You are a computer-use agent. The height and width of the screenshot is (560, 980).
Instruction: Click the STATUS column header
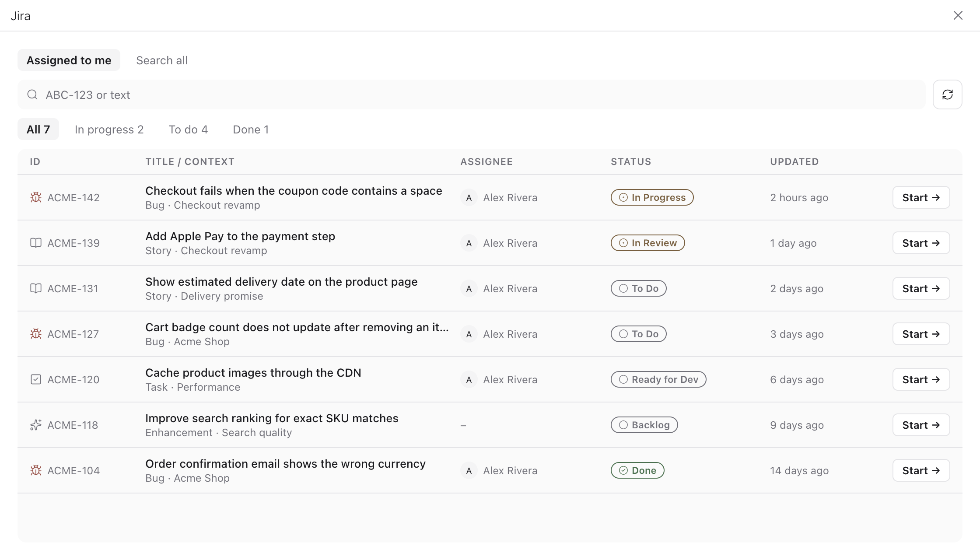631,161
